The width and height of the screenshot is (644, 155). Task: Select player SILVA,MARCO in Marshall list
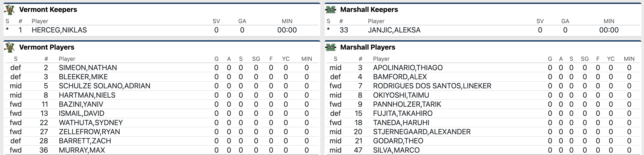tap(396, 150)
